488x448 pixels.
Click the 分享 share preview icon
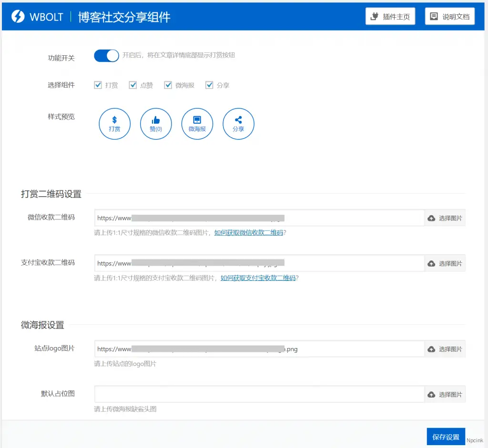pyautogui.click(x=238, y=123)
